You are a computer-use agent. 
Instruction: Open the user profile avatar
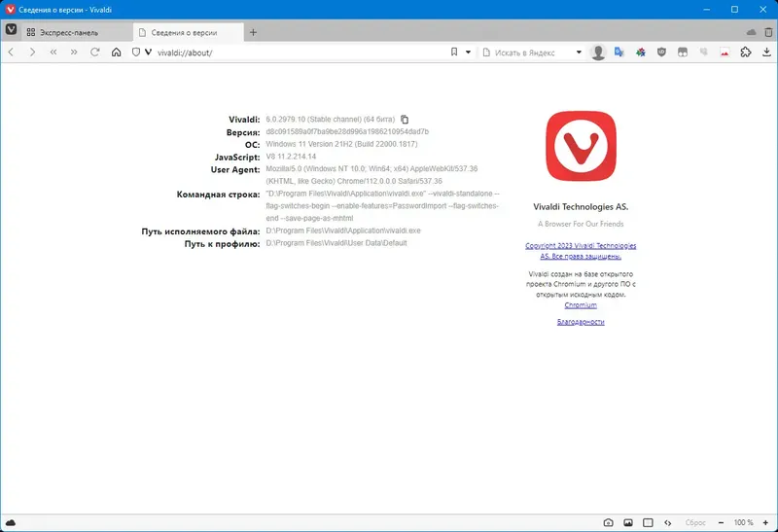(598, 53)
